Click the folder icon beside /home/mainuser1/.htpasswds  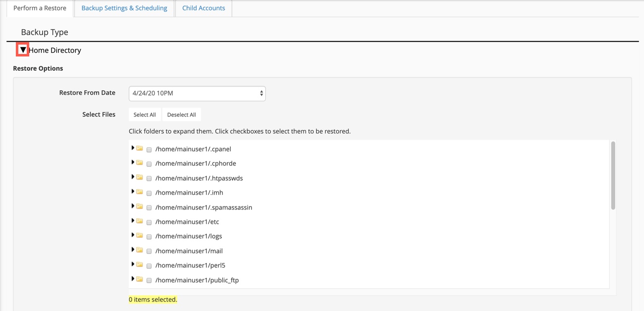[x=140, y=177]
